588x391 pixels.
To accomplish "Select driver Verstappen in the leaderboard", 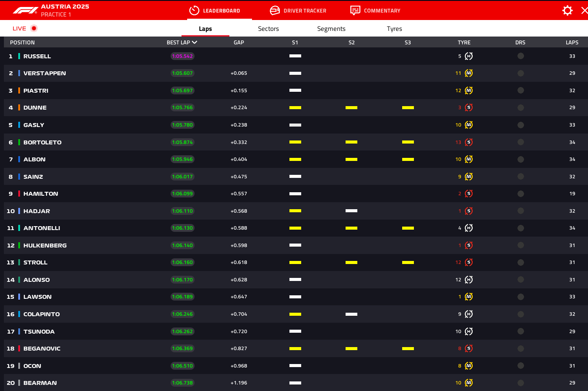I will 45,73.
